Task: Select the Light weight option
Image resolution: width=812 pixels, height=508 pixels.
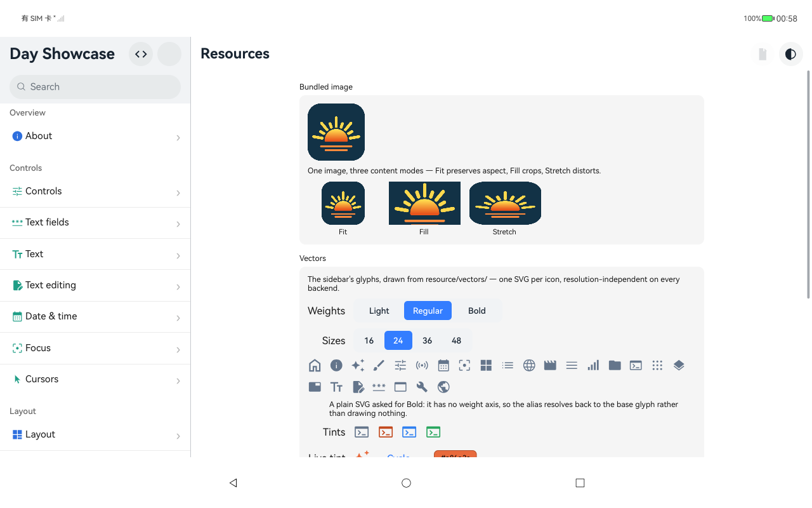Action: tap(379, 311)
